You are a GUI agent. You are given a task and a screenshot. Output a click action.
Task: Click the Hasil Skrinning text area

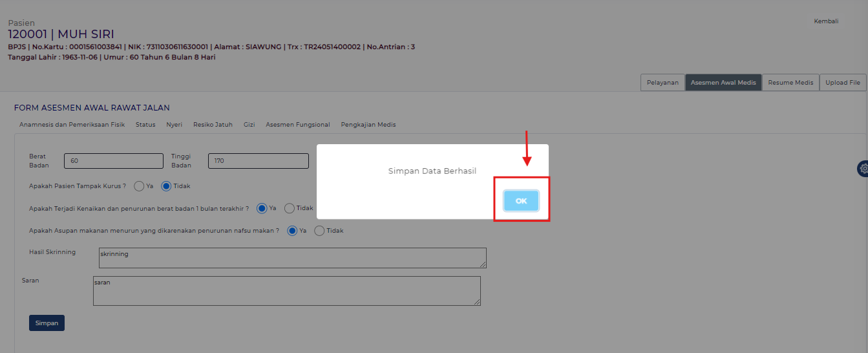tap(292, 257)
